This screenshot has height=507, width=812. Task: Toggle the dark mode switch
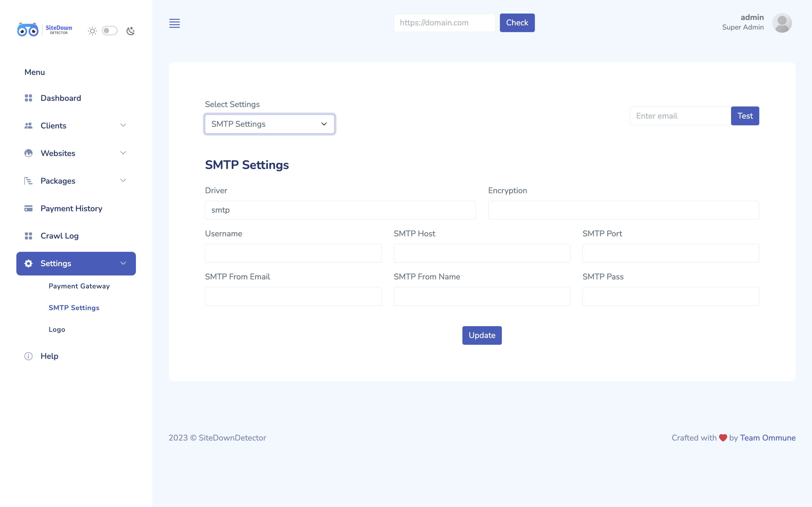110,31
